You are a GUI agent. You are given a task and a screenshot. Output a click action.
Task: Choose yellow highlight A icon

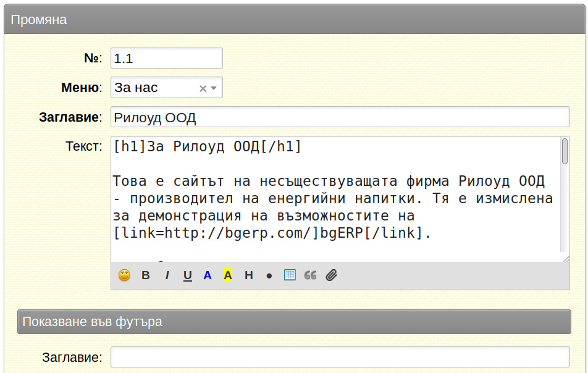228,275
